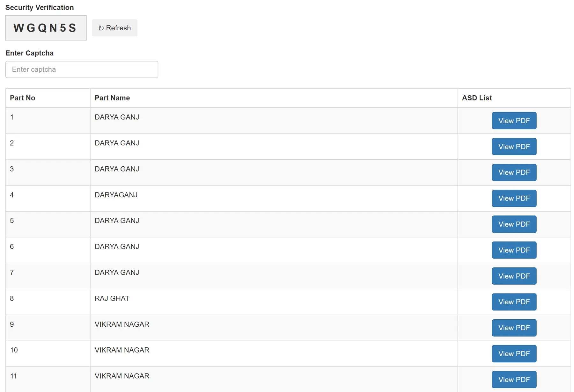Screen dimensions: 574x392
Task: Click the ASD List column header
Action: (x=514, y=98)
